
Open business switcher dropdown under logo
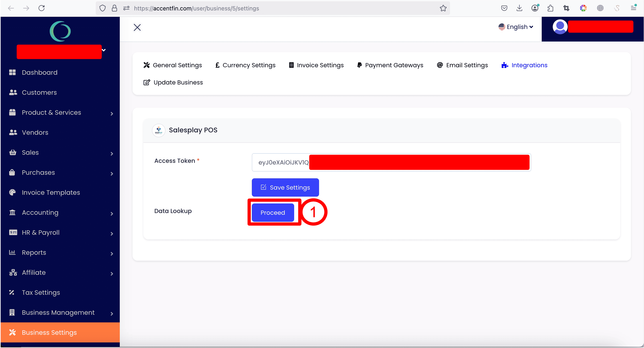(x=103, y=50)
